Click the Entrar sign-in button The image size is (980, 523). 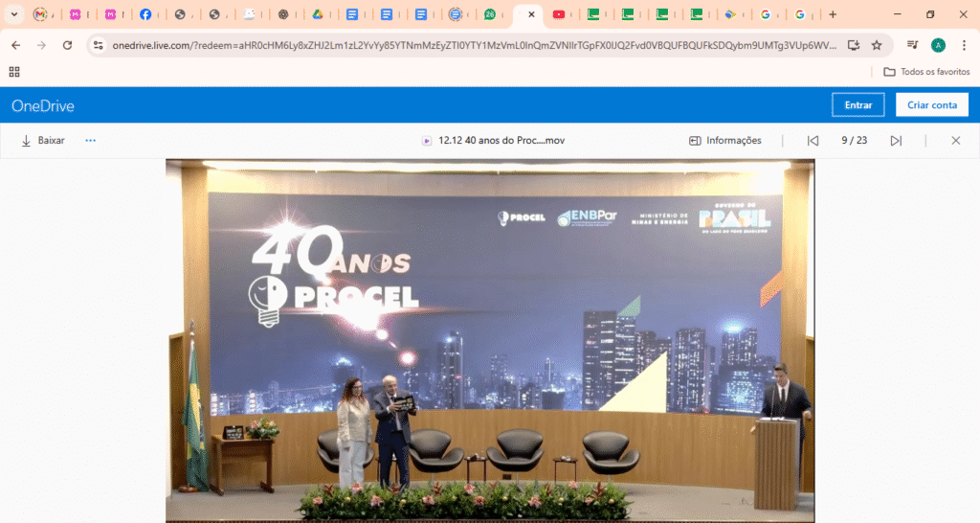[858, 105]
